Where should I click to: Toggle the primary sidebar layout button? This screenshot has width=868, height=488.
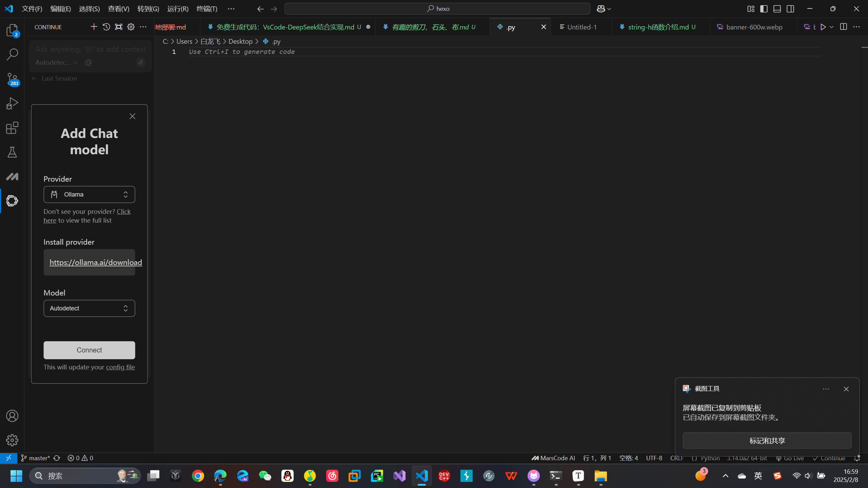(764, 9)
